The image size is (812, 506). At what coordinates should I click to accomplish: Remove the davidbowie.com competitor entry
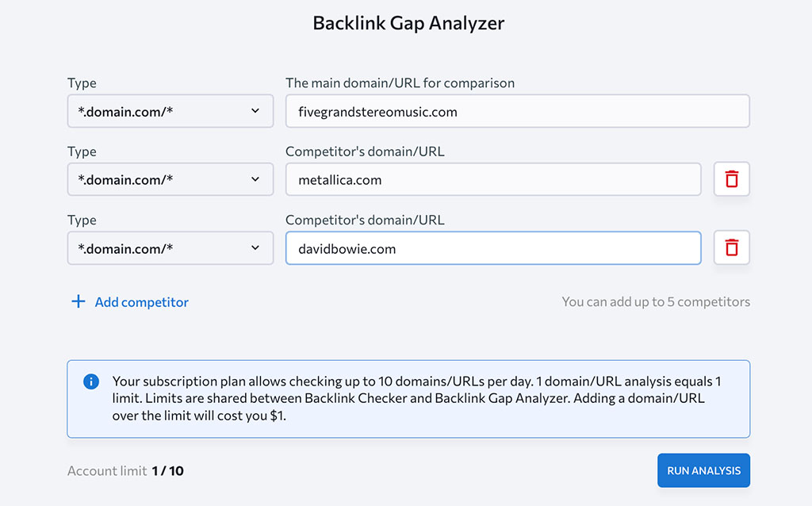point(731,247)
